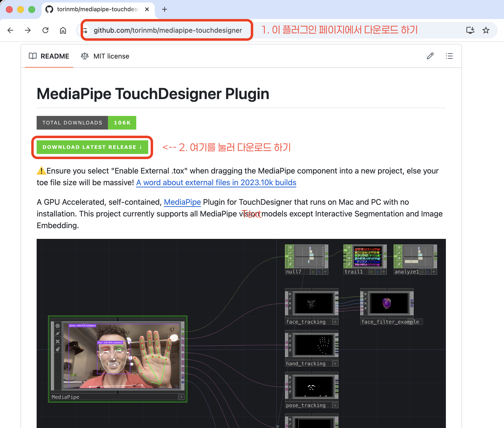
Task: Click the MediaPipe Plugin heading
Action: [153, 94]
